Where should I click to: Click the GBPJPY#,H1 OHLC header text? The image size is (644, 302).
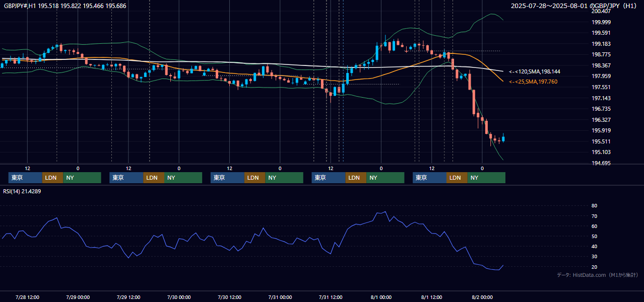click(64, 6)
